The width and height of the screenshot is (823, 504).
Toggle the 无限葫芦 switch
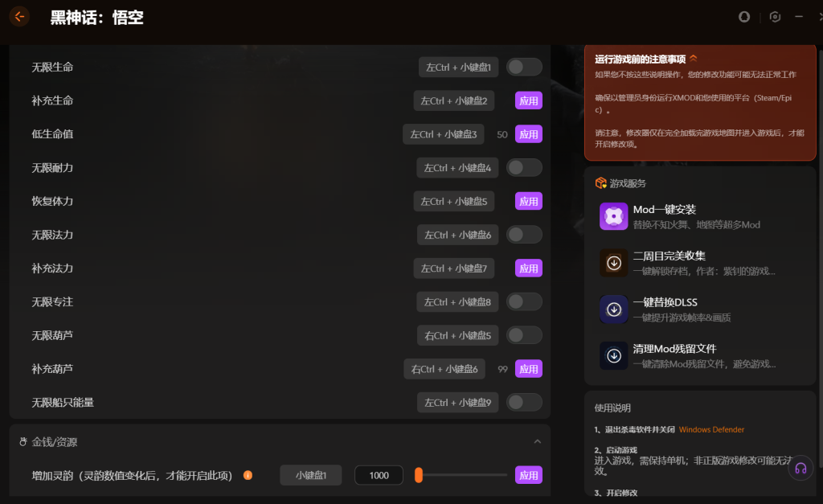[x=524, y=335]
